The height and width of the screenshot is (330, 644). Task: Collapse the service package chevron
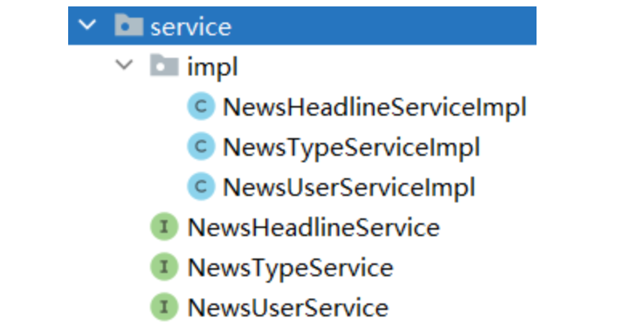[87, 25]
